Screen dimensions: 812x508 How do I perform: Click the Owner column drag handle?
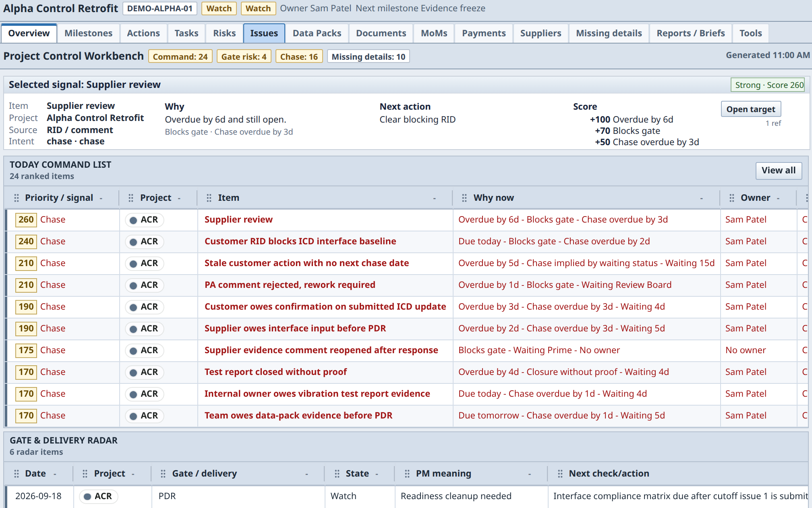(732, 198)
